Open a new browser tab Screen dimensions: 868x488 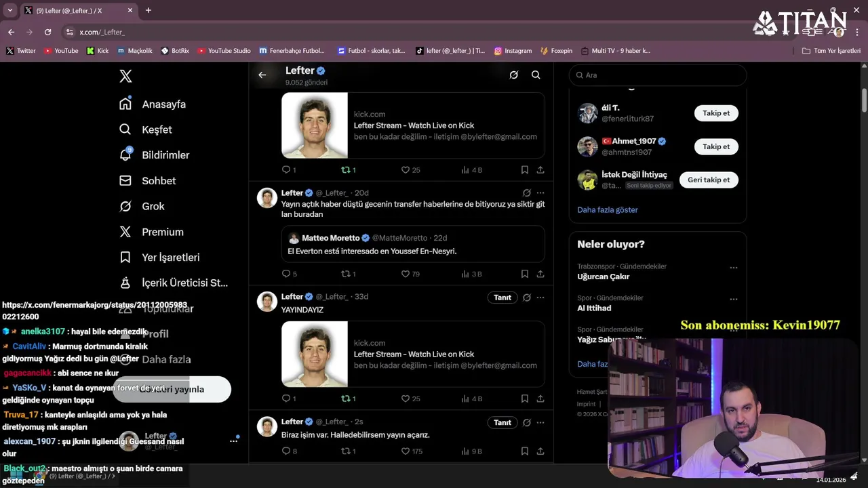click(x=149, y=10)
